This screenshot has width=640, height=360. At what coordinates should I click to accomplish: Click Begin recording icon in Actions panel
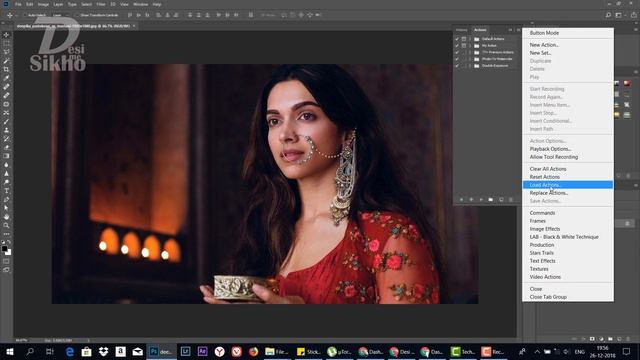[471, 200]
